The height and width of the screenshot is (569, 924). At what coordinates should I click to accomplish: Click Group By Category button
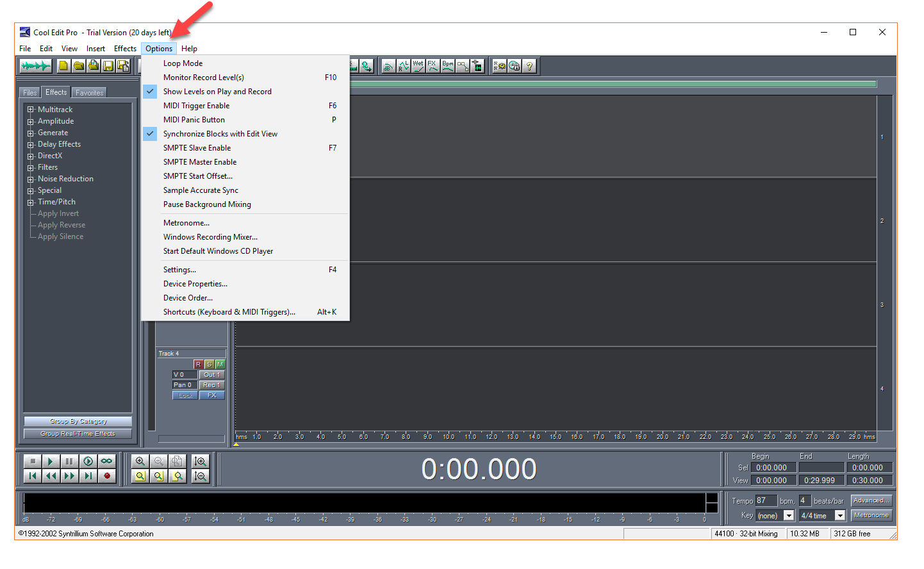point(78,422)
